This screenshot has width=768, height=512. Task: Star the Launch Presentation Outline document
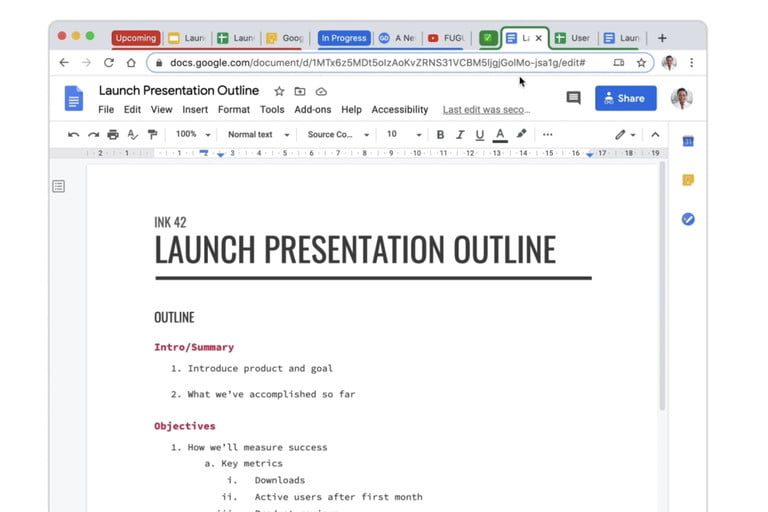(279, 91)
